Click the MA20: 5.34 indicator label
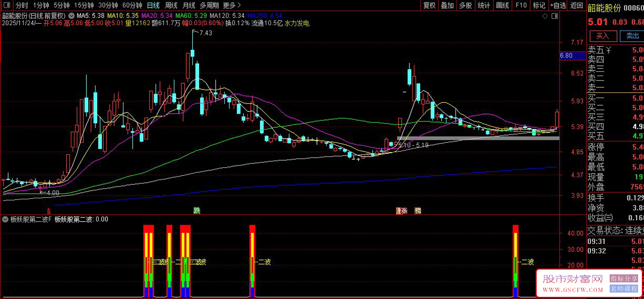 [x=157, y=16]
